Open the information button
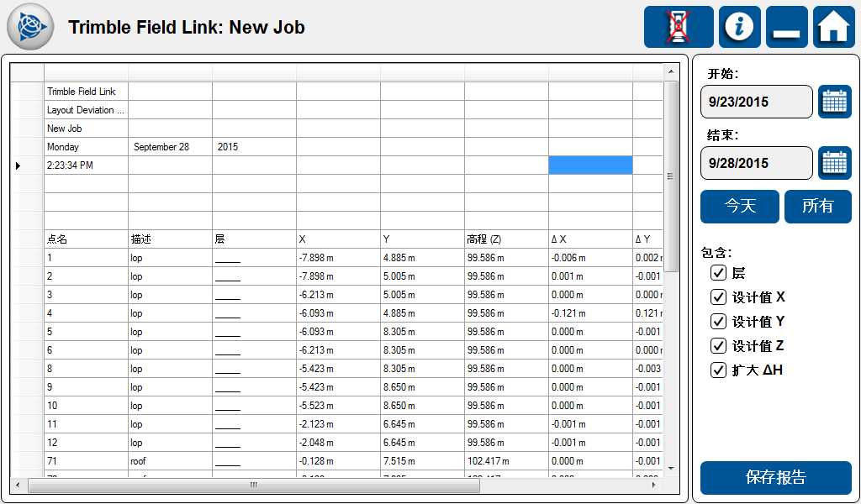The height and width of the screenshot is (504, 861). pos(740,27)
